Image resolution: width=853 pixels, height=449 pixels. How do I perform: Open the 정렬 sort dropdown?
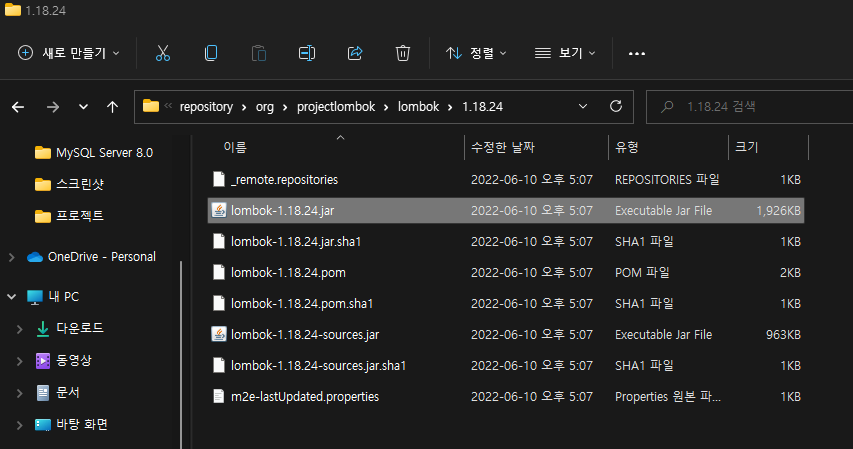pos(477,53)
